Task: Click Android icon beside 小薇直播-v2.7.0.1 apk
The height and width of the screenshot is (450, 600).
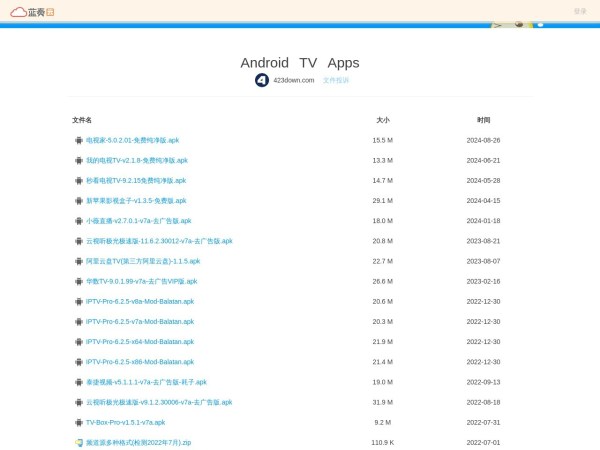Action: (79, 221)
